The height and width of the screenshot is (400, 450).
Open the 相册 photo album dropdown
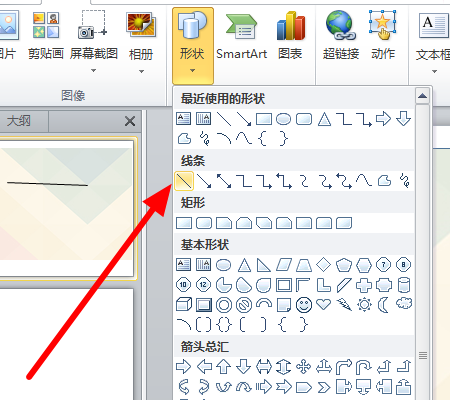pos(141,42)
